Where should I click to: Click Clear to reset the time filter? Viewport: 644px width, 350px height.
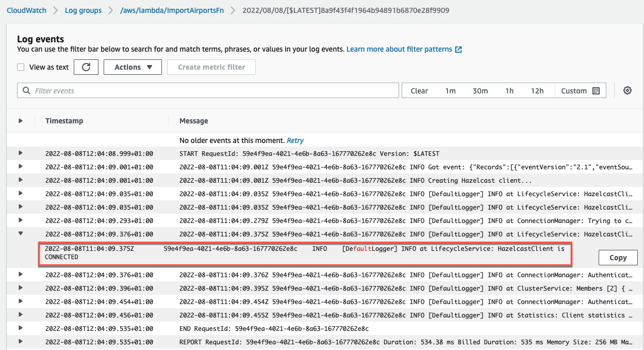point(419,90)
